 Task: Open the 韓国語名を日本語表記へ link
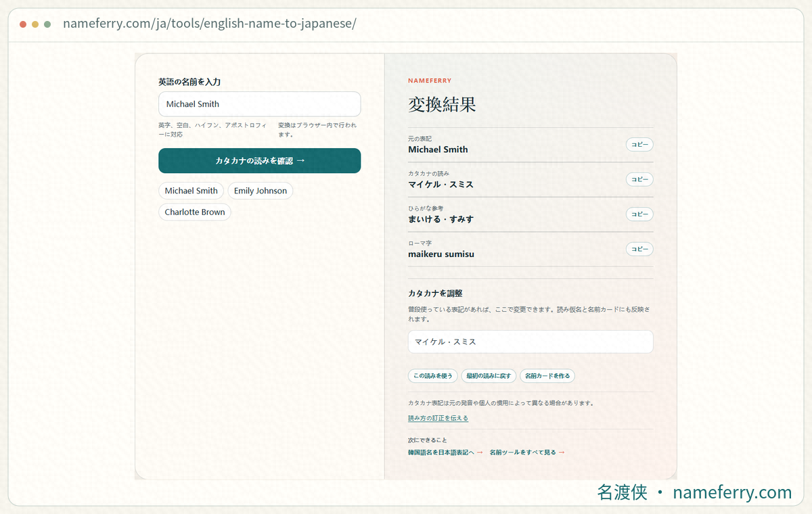pos(445,452)
